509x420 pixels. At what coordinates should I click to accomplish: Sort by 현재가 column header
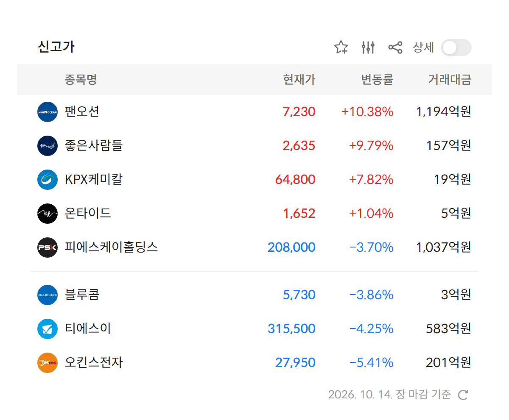(299, 80)
